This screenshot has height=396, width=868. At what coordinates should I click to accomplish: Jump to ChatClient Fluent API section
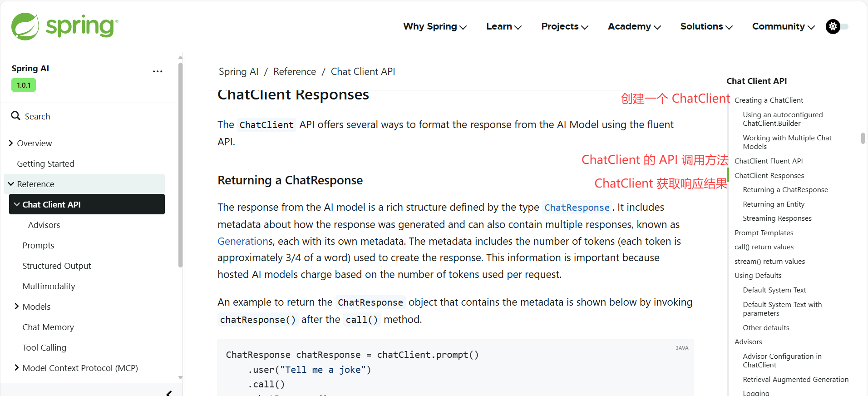769,161
